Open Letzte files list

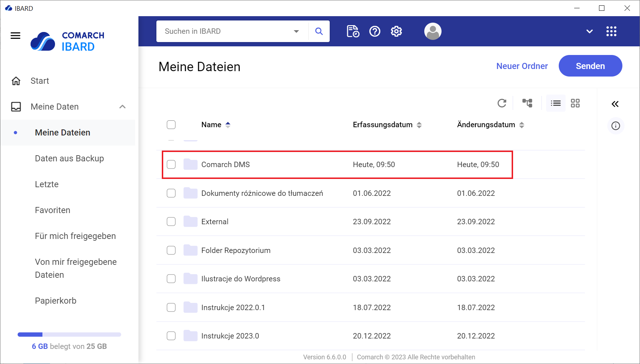coord(47,184)
